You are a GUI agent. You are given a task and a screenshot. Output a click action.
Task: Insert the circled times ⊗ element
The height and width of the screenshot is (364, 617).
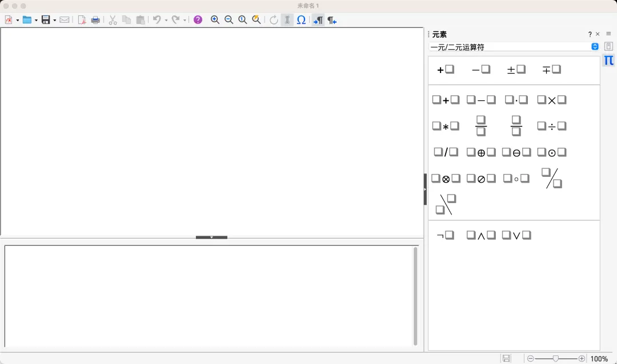(x=446, y=179)
